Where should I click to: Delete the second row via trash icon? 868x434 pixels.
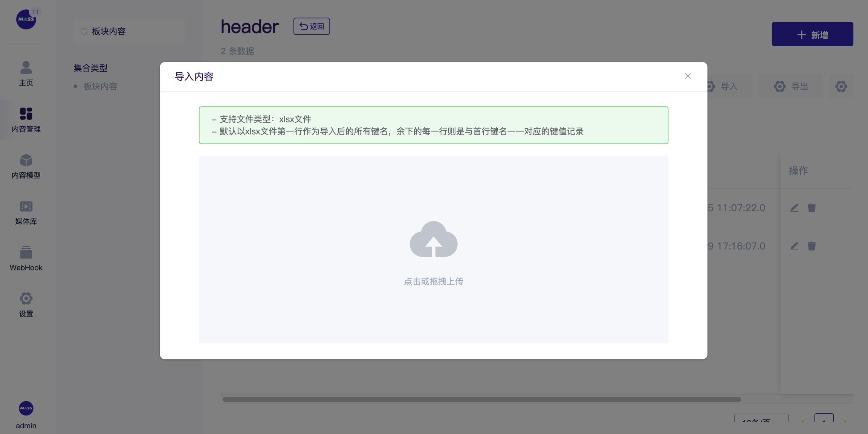coord(811,246)
